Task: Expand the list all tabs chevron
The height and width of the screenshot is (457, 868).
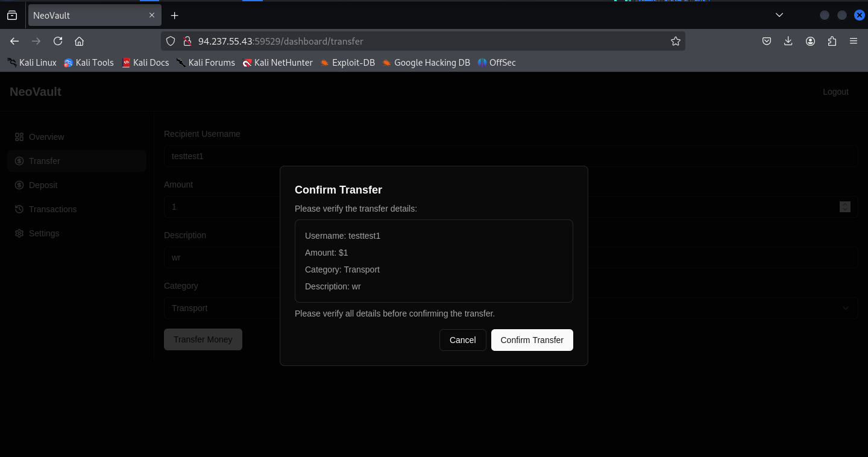Action: click(779, 15)
